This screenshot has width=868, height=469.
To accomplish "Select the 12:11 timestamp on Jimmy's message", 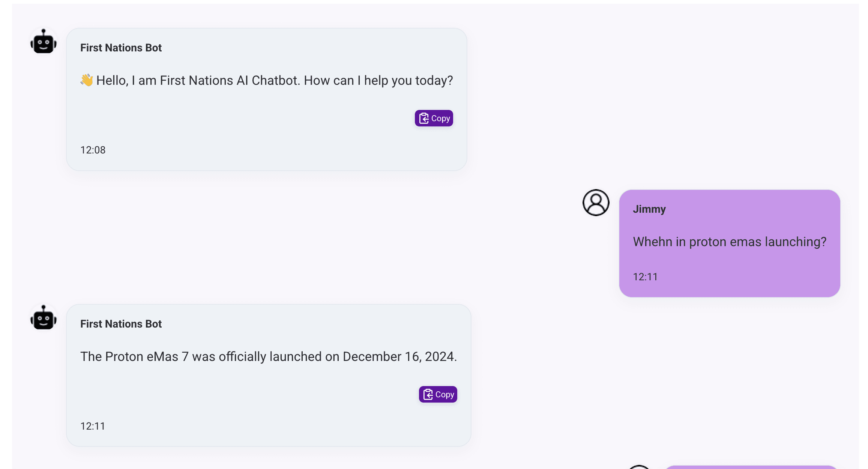I will pyautogui.click(x=645, y=277).
